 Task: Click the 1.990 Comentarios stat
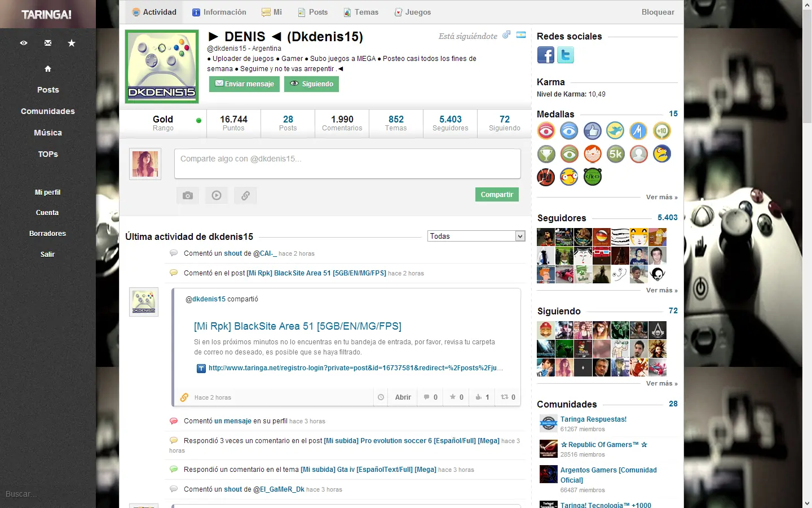[342, 123]
